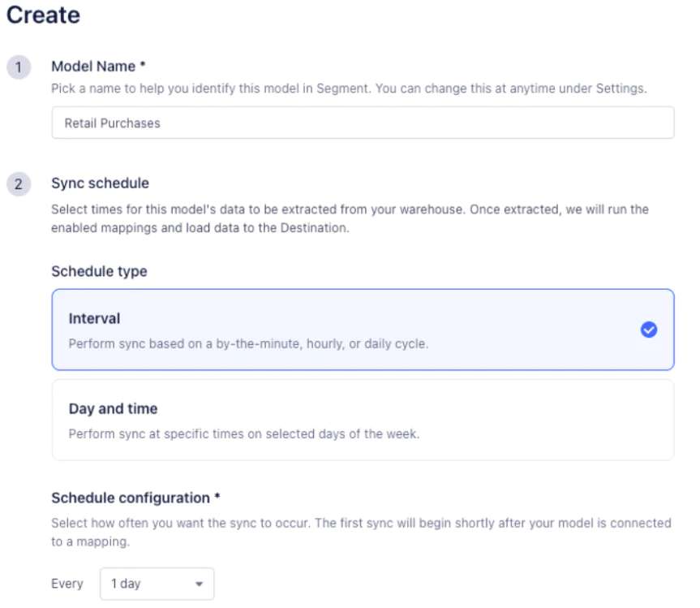Click the blue checkmark on the Interval card
Screen dimensions: 700x608
(648, 330)
